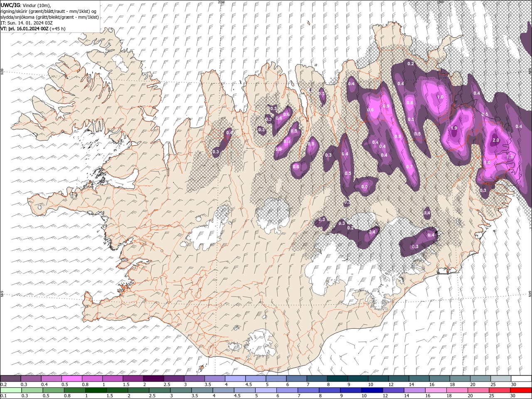The image size is (532, 399).
Task: Click the '1.3' precipitation value near the east coast
Action: 509,157
